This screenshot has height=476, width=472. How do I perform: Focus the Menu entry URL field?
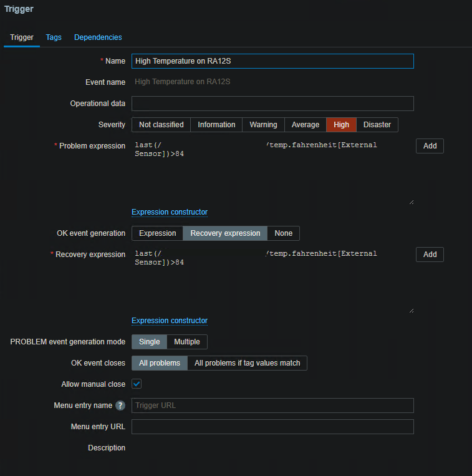click(x=272, y=427)
